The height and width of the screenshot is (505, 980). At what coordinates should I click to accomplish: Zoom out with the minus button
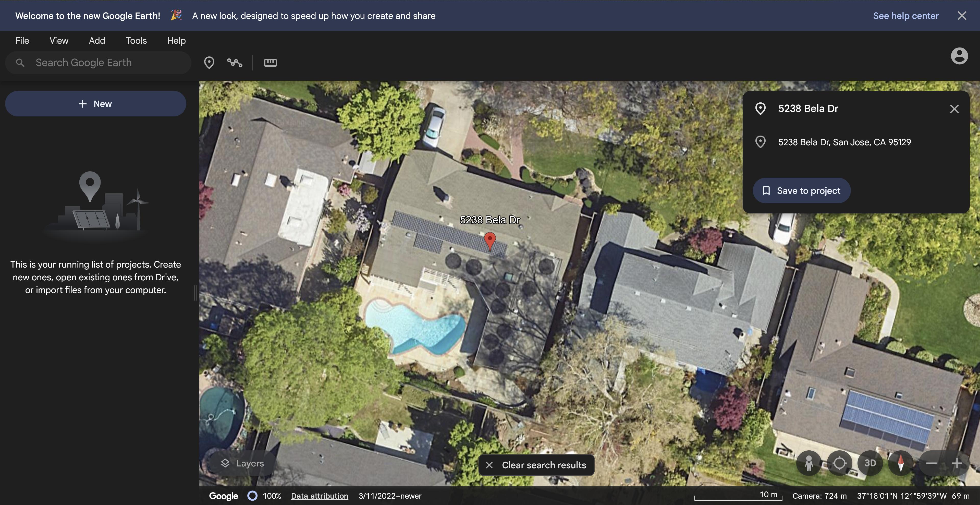click(931, 463)
